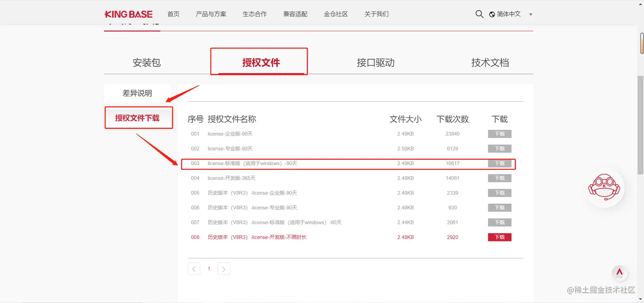Screen dimensions: 644x303
Task: Open 产品与方案 menu
Action: tap(211, 14)
